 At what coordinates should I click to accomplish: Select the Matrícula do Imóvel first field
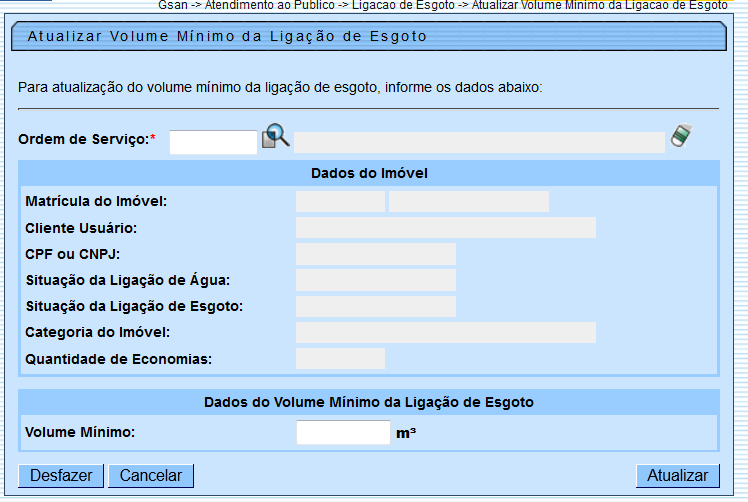click(x=340, y=201)
